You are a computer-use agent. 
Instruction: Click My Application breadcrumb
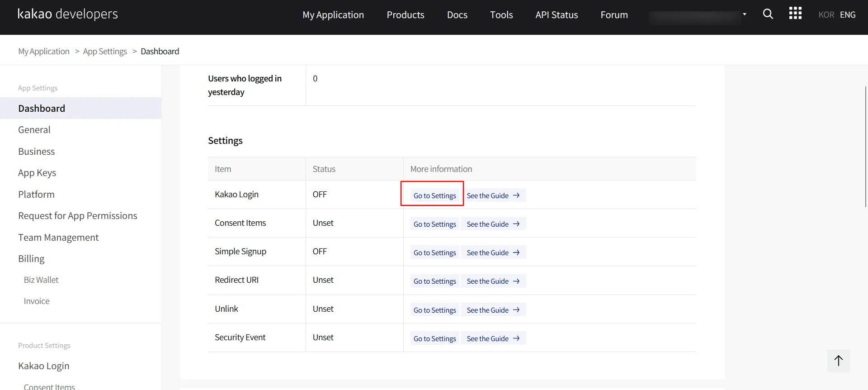(44, 52)
